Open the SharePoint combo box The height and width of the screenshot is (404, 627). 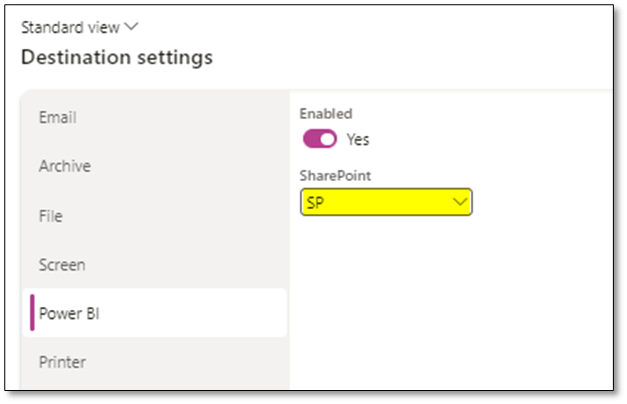(385, 202)
